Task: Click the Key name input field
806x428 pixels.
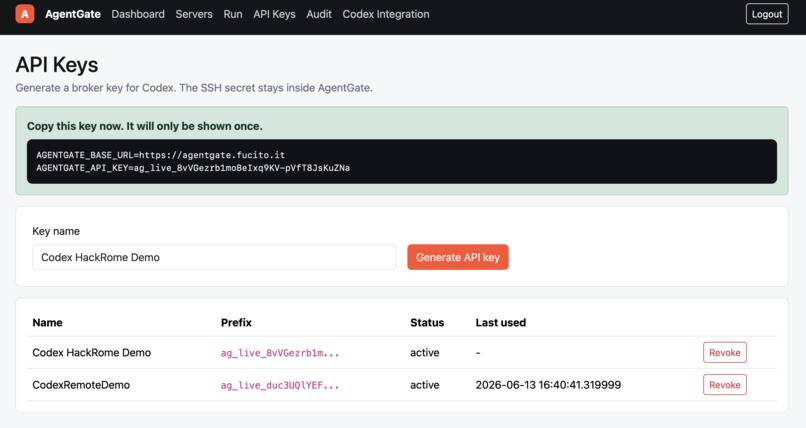Action: coord(214,257)
